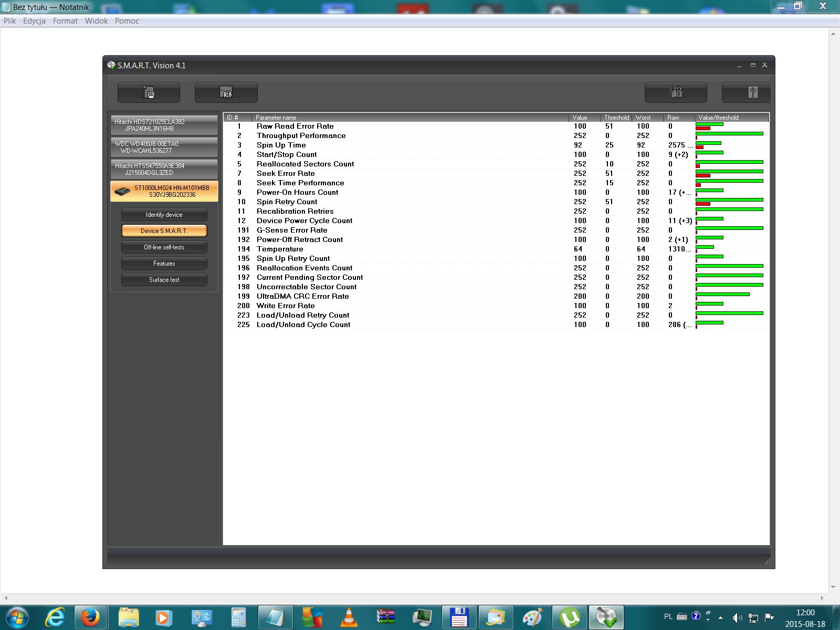Select the Hitachi HDS721025CLA382 drive
This screenshot has height=630, width=840.
click(x=164, y=125)
